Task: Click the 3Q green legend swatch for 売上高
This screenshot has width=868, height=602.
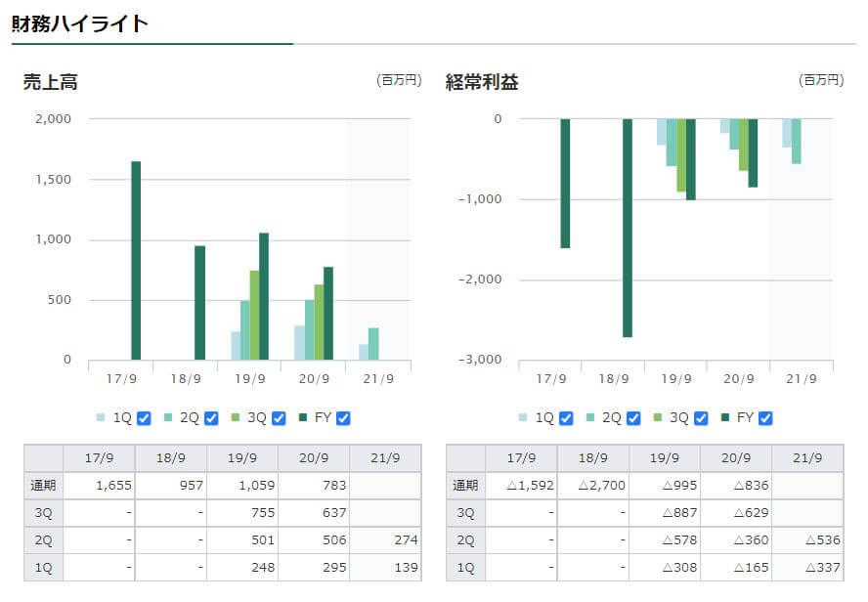Action: (236, 417)
